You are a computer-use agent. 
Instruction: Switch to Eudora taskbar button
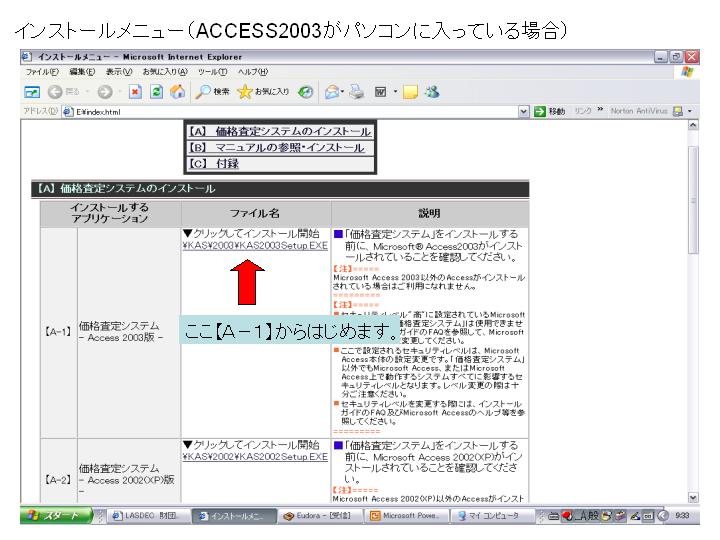pos(320,516)
